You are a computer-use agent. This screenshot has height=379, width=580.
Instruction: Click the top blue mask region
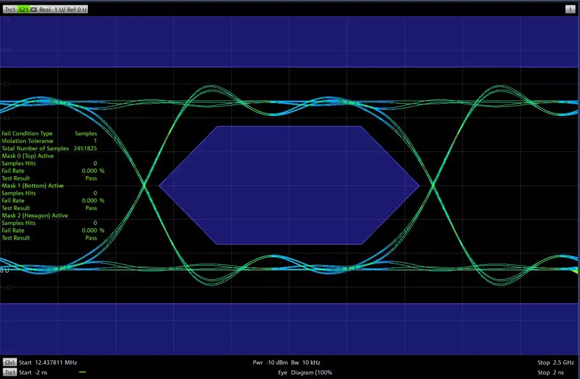coord(290,41)
